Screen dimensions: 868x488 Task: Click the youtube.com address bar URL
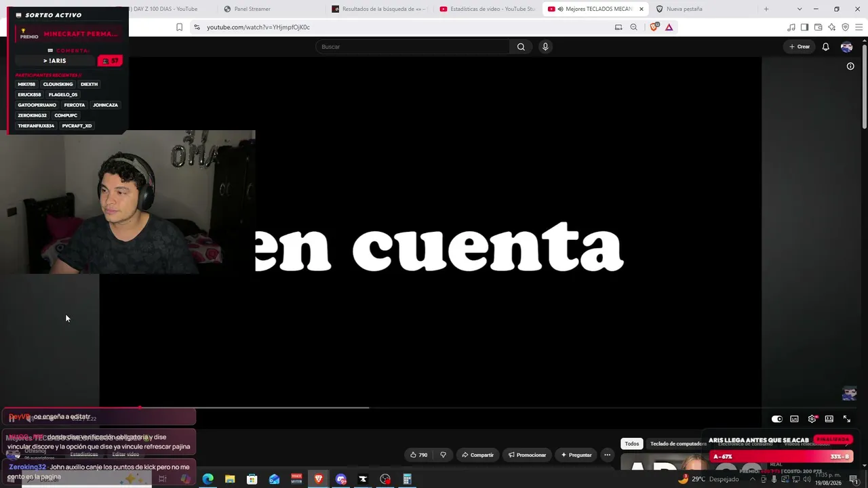pos(258,27)
